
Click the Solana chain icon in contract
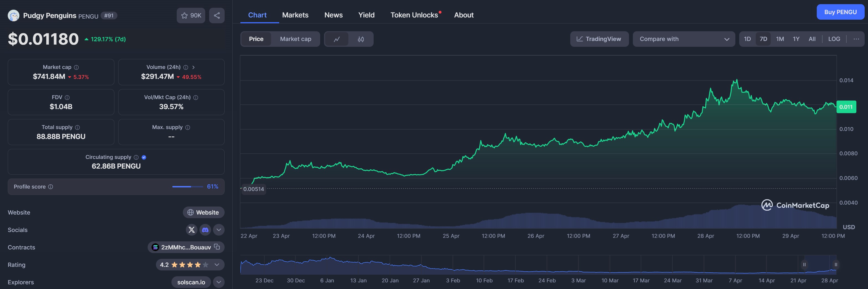coord(155,247)
